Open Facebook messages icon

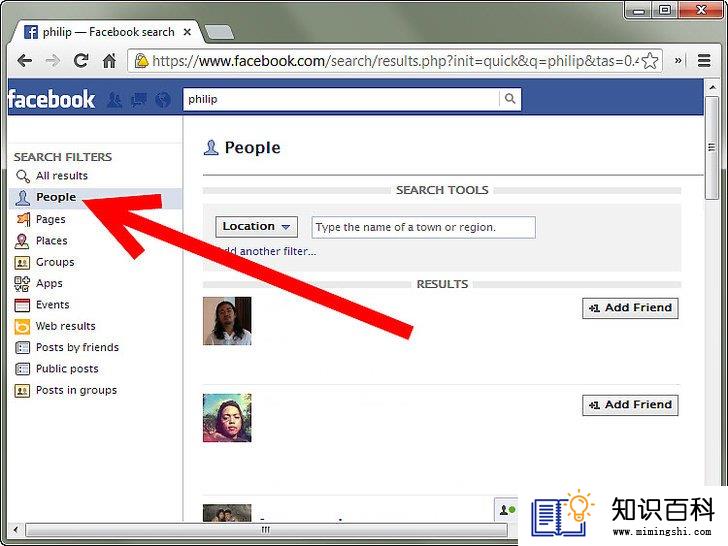[x=139, y=99]
